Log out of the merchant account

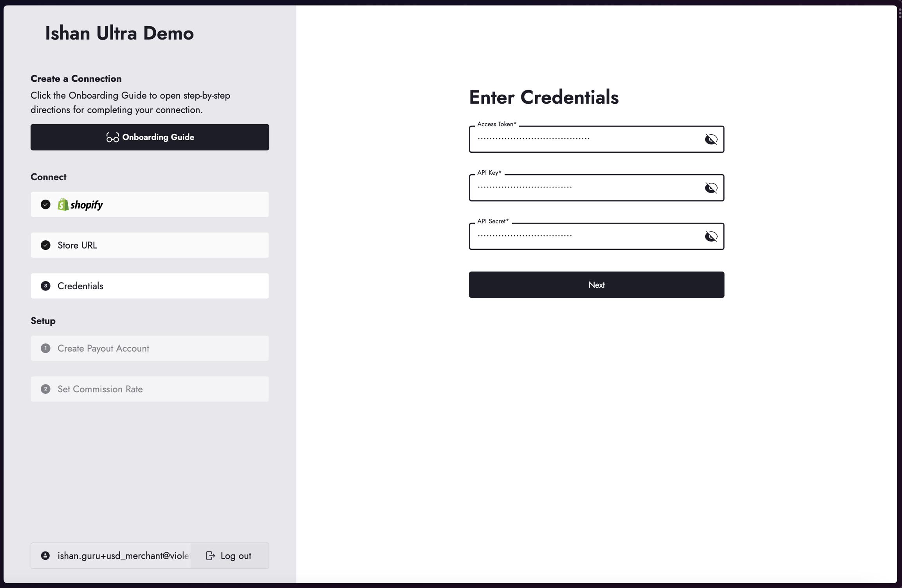point(229,556)
